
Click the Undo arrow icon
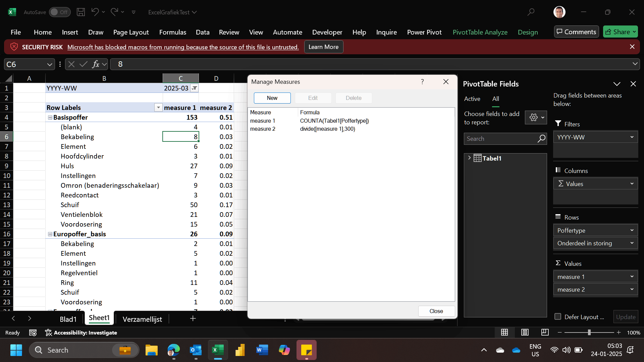pos(95,12)
